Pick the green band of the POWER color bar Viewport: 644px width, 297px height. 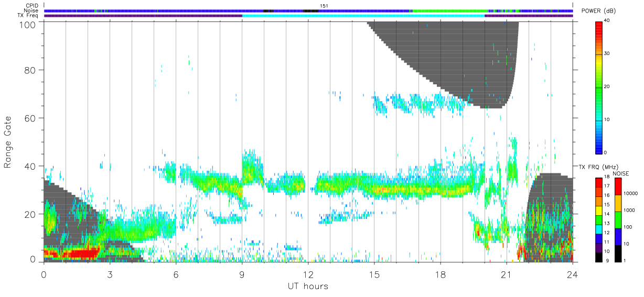pyautogui.click(x=599, y=89)
